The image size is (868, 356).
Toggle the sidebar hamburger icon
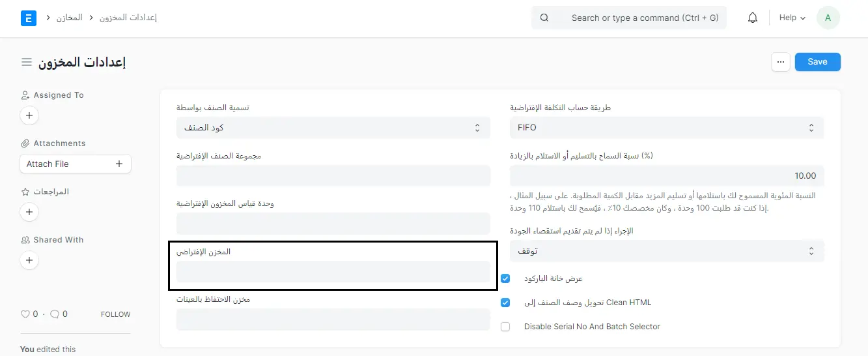click(x=27, y=62)
